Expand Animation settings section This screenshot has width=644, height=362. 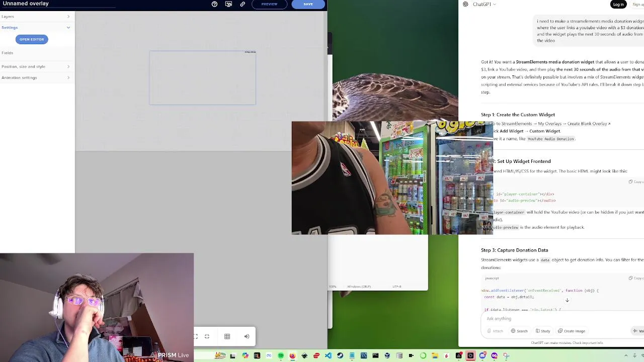[37, 77]
